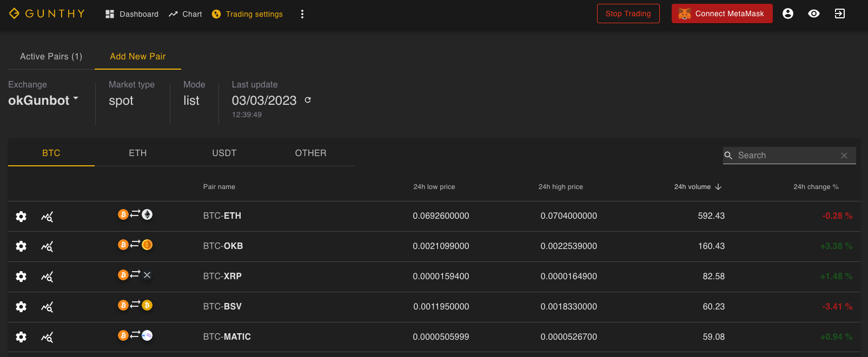Click the logout exit icon
The image size is (868, 357).
pos(840,14)
